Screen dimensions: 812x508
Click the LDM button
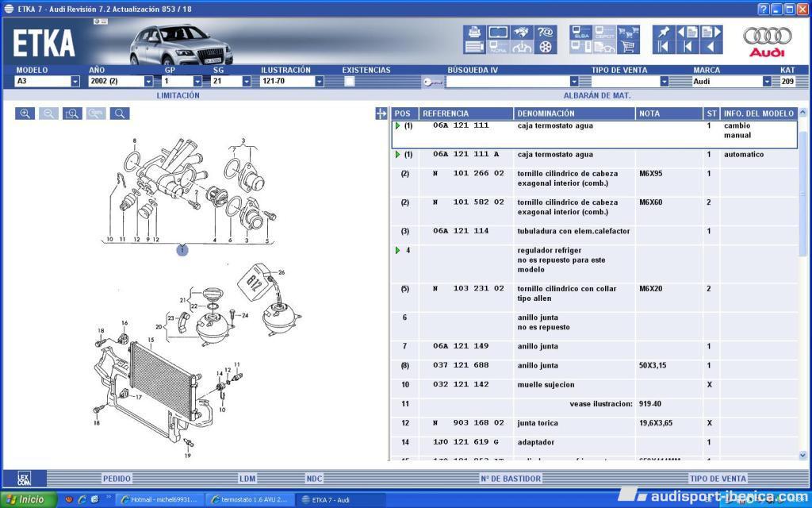pyautogui.click(x=247, y=479)
